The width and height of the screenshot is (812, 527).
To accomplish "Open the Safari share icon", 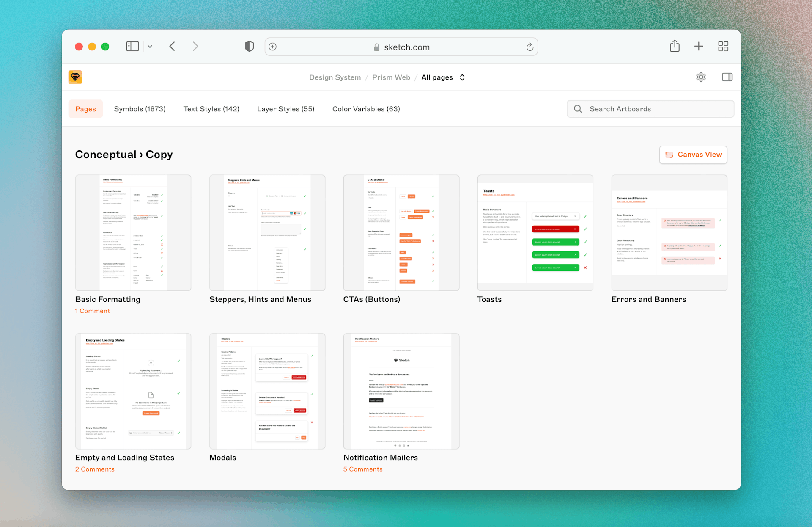I will [675, 46].
